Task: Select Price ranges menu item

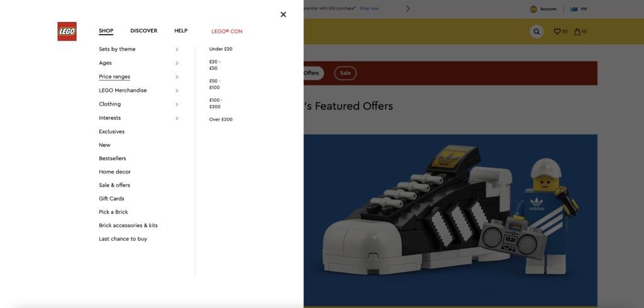Action: click(x=114, y=77)
